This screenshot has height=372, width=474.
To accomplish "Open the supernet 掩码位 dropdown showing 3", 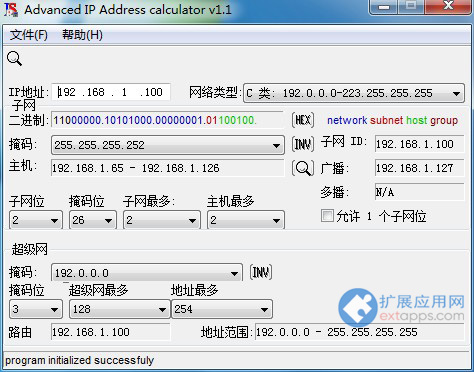I will (x=36, y=309).
